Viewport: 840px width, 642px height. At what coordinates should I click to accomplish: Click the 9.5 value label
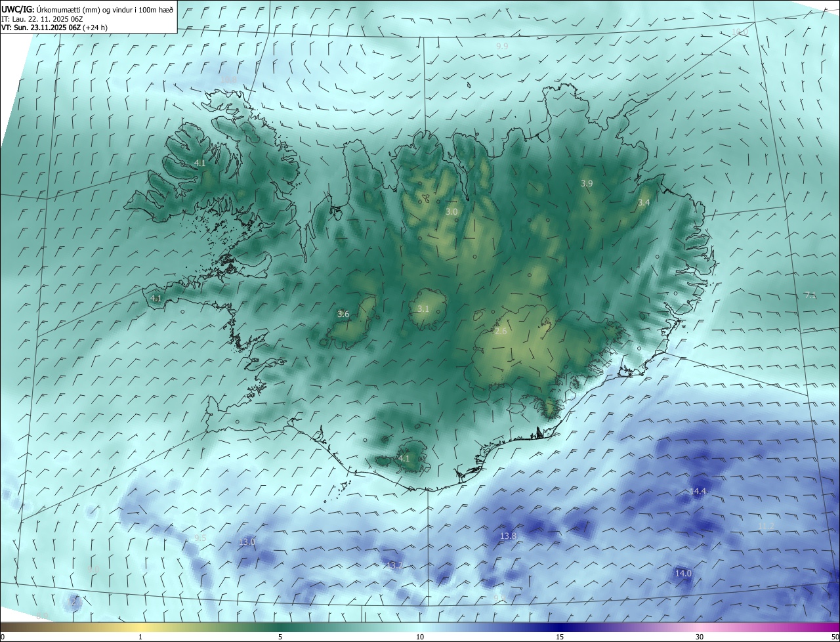(x=200, y=538)
